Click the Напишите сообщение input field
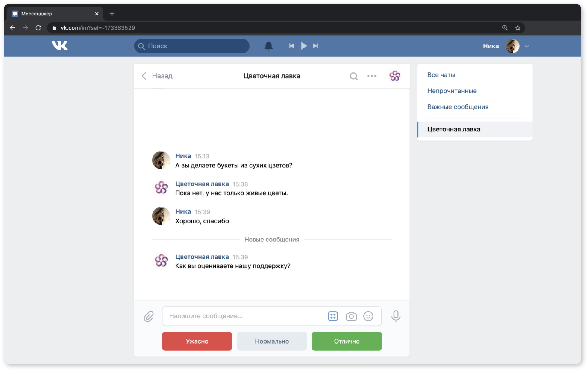The height and width of the screenshot is (371, 588). (244, 316)
